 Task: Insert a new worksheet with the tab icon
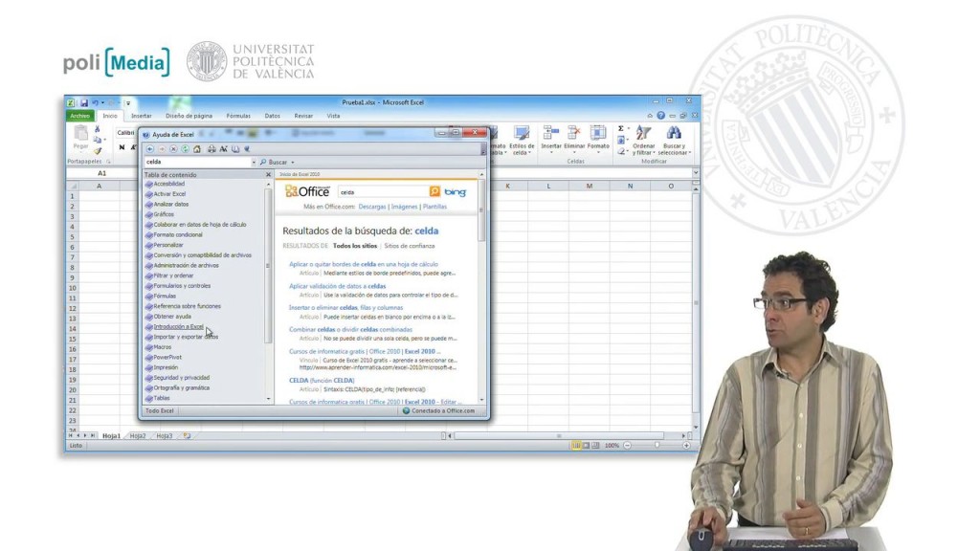(x=187, y=436)
